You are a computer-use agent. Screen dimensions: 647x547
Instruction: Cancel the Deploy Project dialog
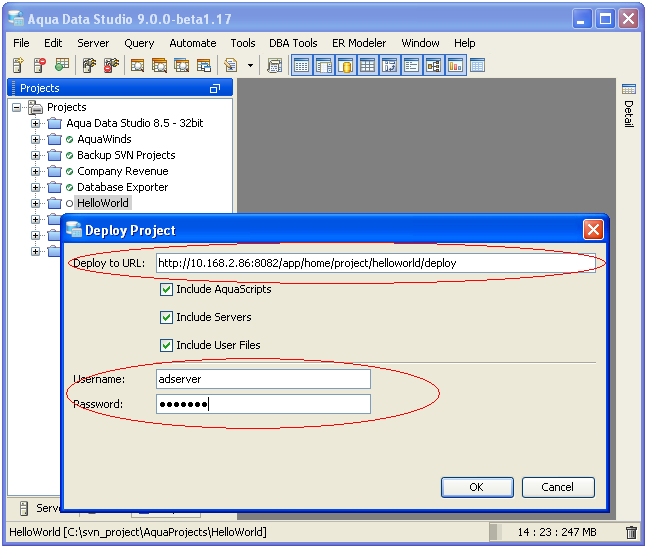(558, 487)
